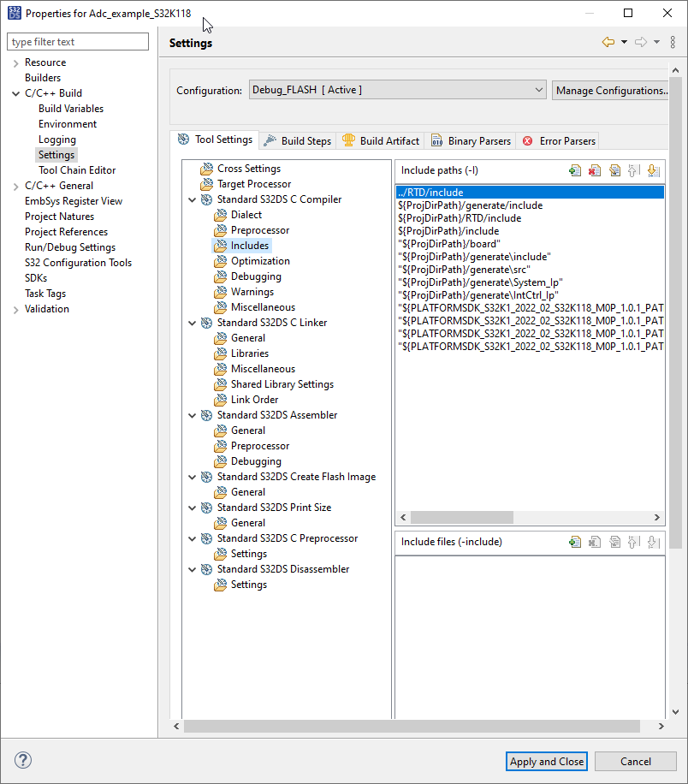The image size is (688, 784).
Task: Open the help question mark icon
Action: [23, 761]
